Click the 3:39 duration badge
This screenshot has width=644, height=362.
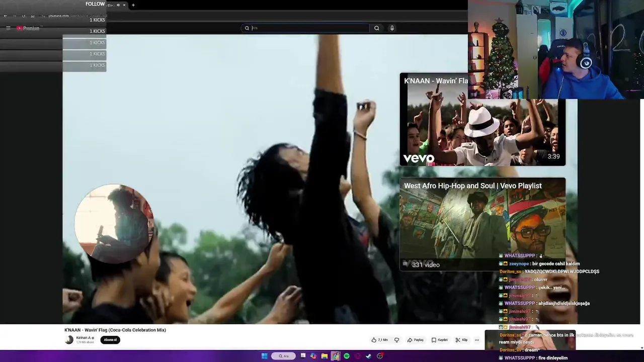pyautogui.click(x=553, y=156)
